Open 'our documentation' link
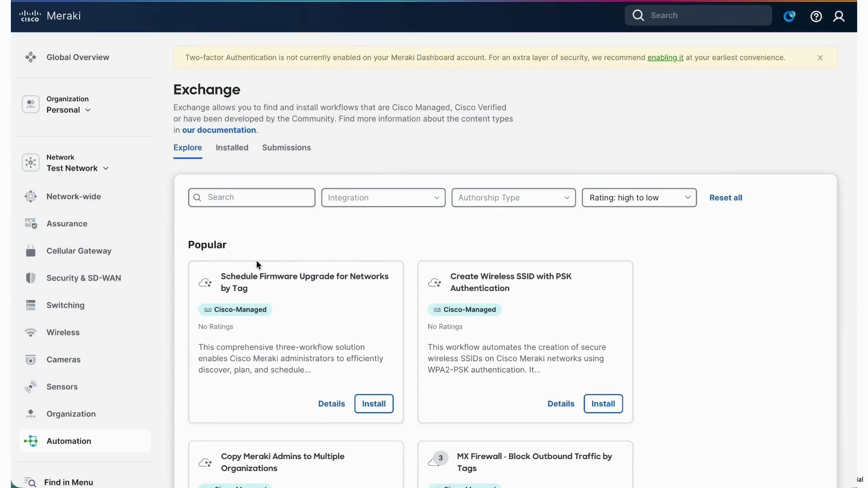This screenshot has height=488, width=868. point(219,130)
